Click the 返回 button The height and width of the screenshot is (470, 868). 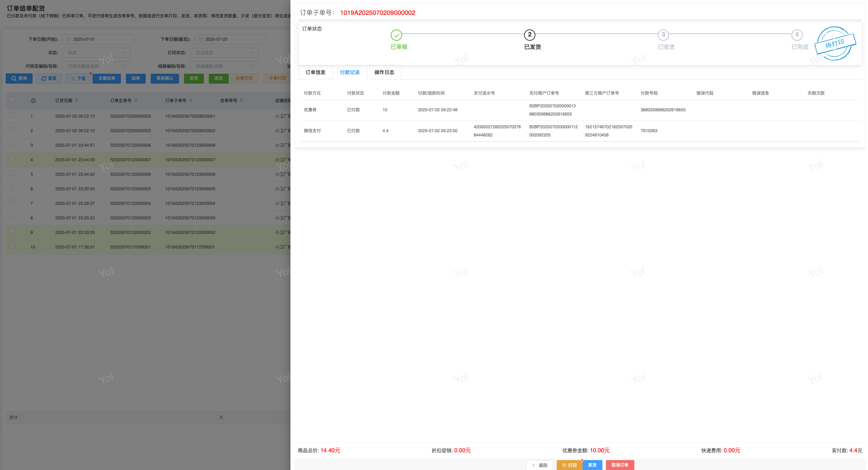(x=539, y=465)
